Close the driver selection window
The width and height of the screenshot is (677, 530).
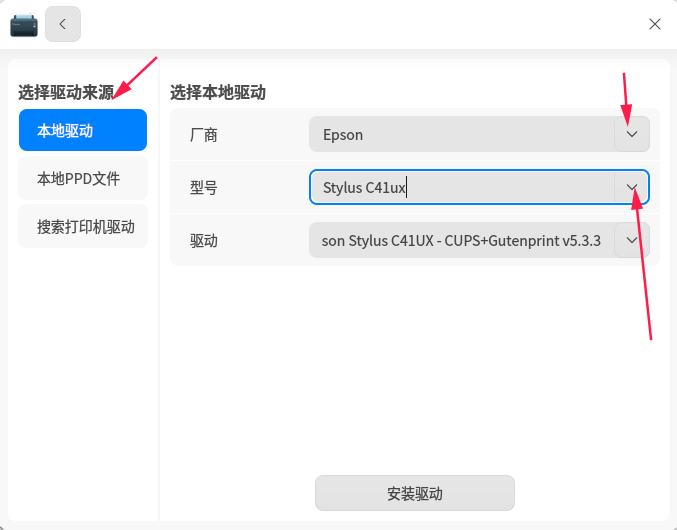click(x=655, y=24)
